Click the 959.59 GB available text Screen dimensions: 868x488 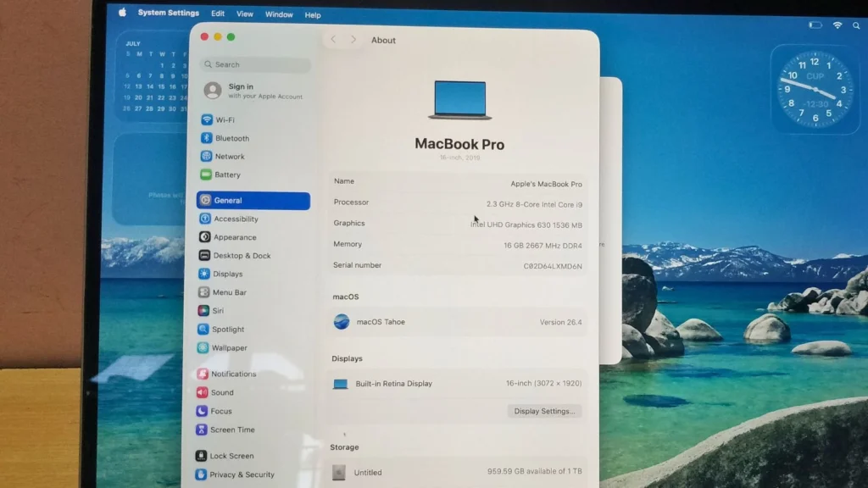pos(534,471)
